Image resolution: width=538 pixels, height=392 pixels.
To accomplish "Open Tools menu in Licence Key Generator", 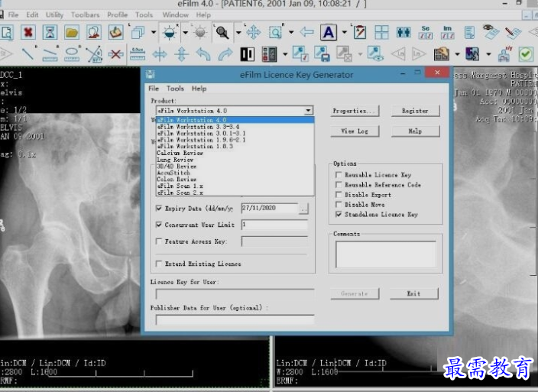I will pyautogui.click(x=175, y=89).
